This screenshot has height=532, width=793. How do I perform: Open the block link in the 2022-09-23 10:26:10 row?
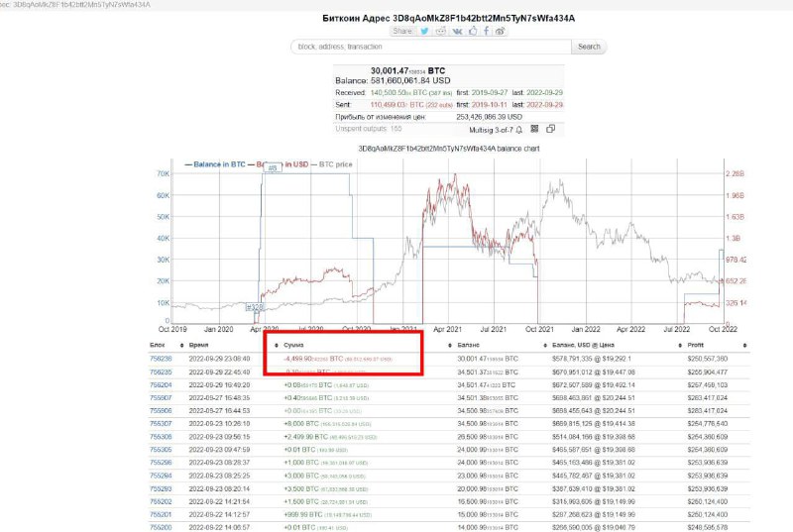(161, 424)
